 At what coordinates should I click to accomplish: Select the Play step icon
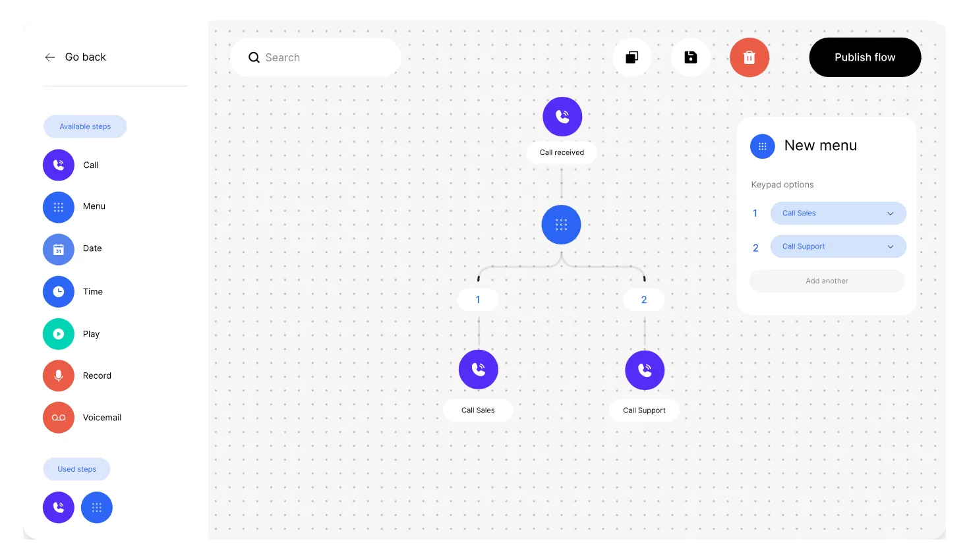(59, 334)
